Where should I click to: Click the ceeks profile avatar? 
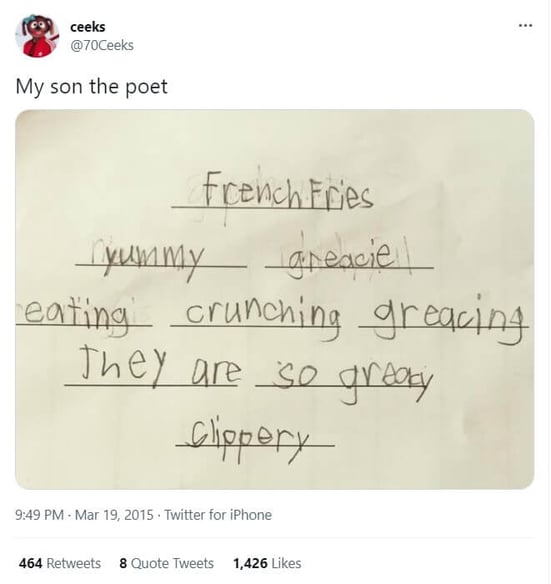tap(37, 36)
